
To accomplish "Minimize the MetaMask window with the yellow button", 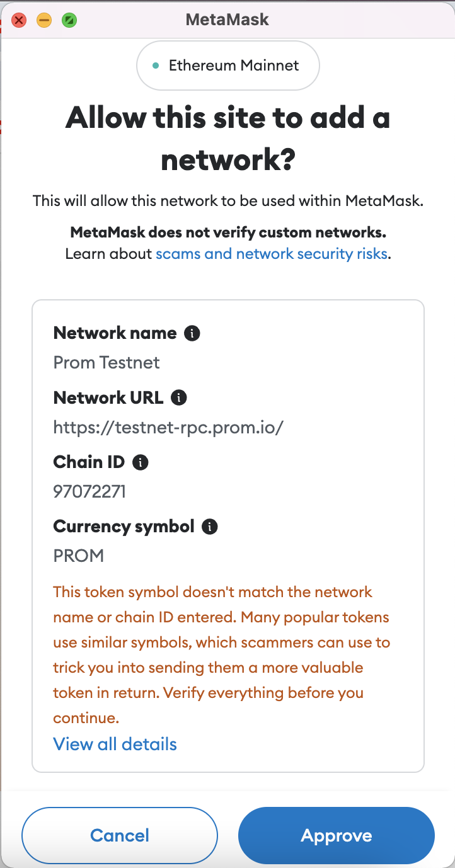I will pyautogui.click(x=44, y=20).
